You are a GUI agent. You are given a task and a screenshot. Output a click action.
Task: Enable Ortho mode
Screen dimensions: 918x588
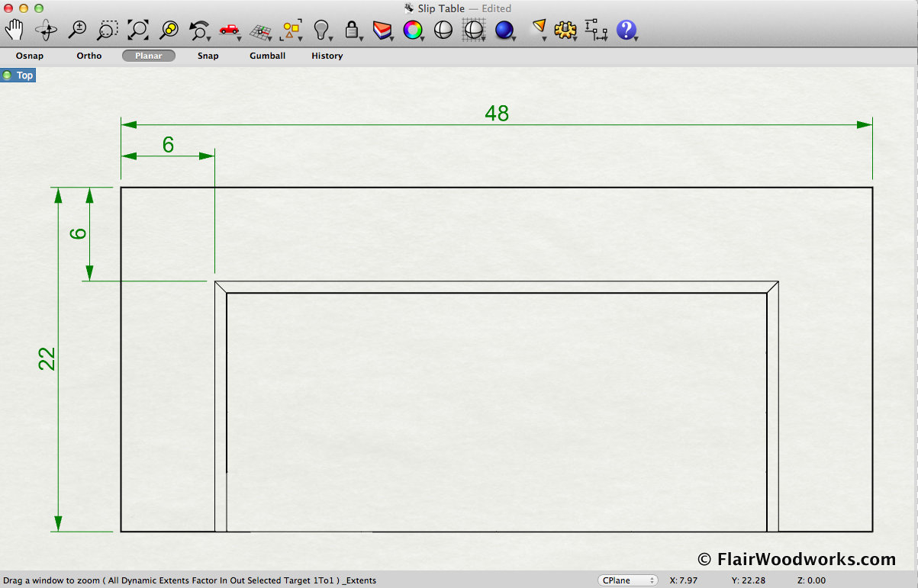[x=89, y=56]
